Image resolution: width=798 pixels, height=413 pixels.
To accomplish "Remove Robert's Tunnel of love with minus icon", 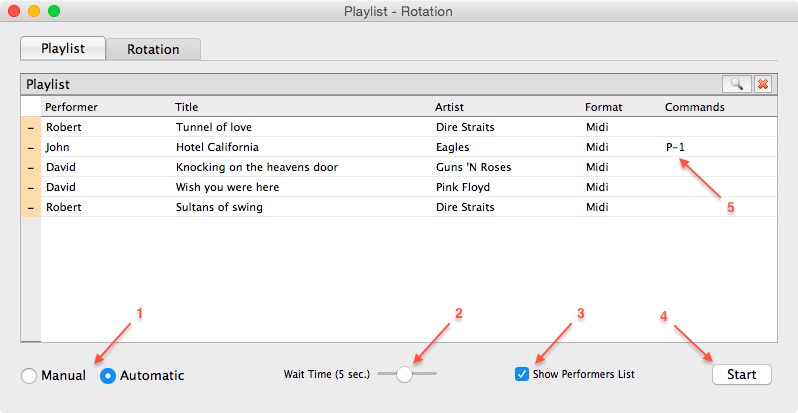I will pyautogui.click(x=31, y=127).
